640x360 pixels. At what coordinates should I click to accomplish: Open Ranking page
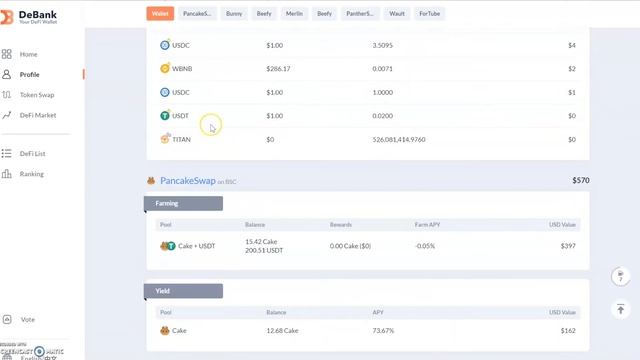coord(32,174)
